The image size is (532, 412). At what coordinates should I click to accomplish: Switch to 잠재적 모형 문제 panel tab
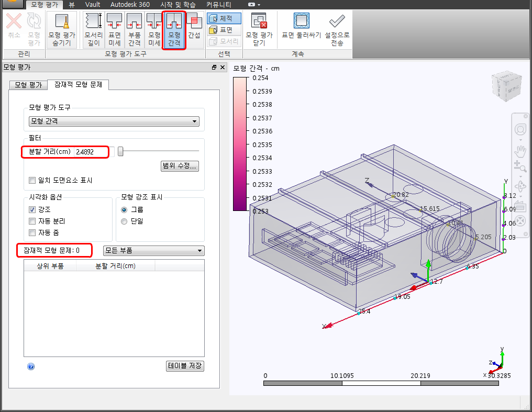coord(78,85)
